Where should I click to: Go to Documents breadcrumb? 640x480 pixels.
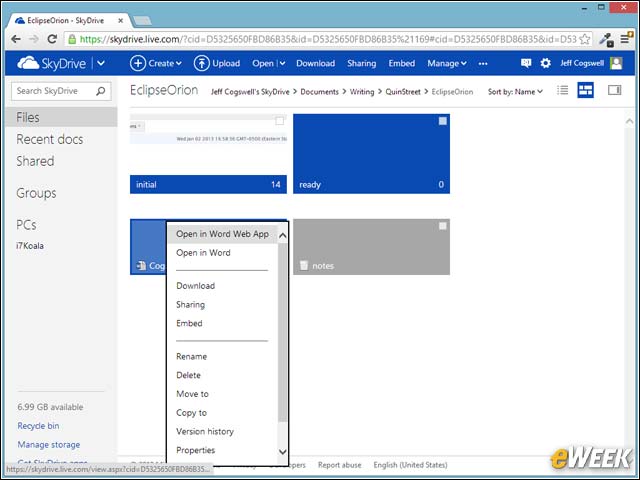click(x=320, y=92)
